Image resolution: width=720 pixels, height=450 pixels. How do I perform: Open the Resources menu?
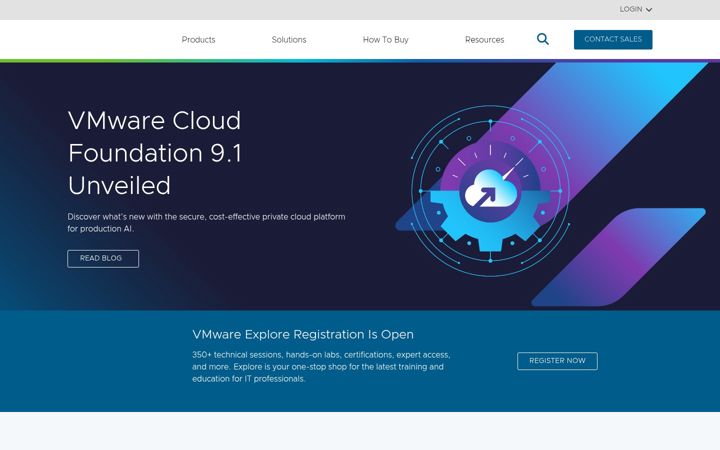[x=484, y=39]
